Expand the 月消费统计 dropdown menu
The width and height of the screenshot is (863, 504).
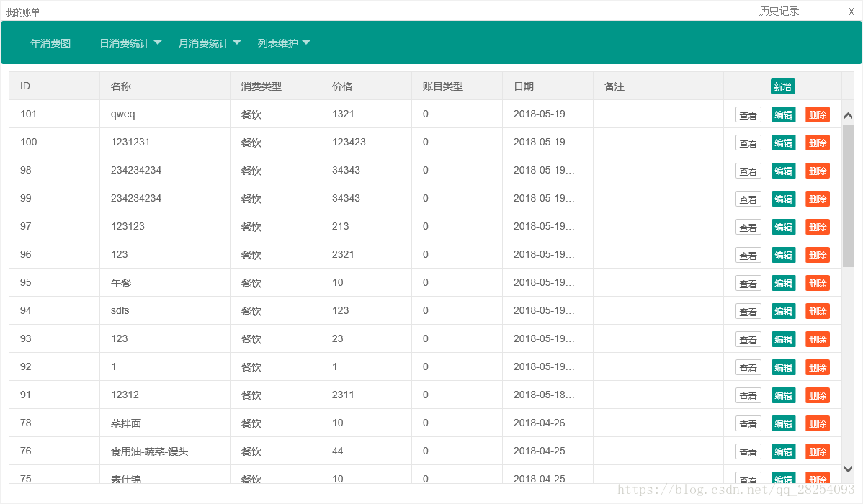click(x=210, y=43)
